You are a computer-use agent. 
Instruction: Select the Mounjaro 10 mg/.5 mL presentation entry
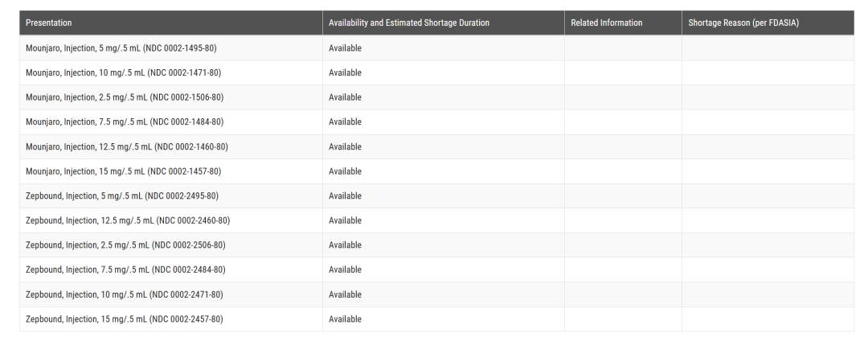pos(123,72)
